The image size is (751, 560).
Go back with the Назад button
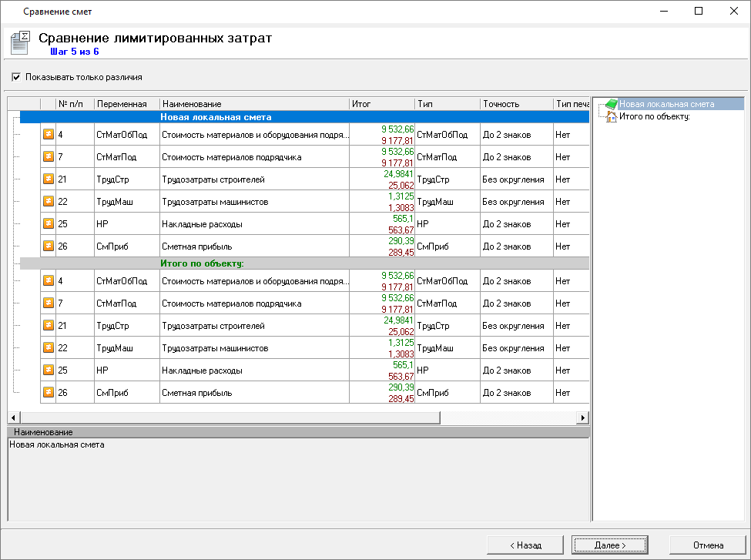coord(525,545)
